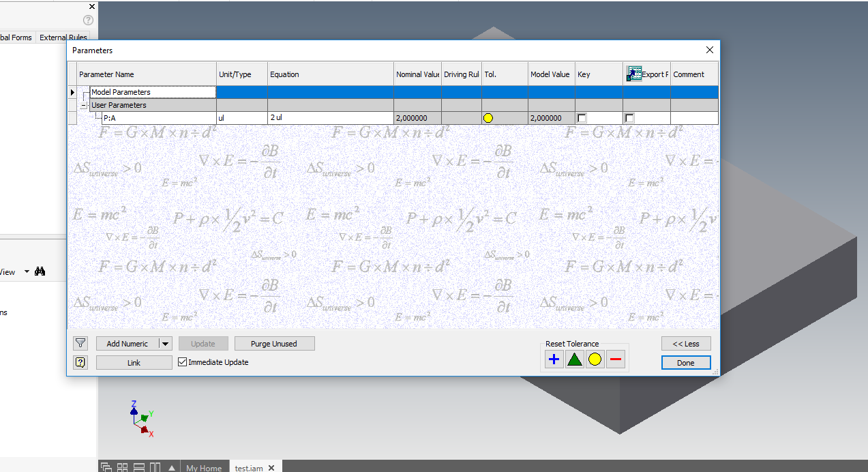Open the Add Numeric dropdown arrow
The height and width of the screenshot is (472, 868).
164,343
